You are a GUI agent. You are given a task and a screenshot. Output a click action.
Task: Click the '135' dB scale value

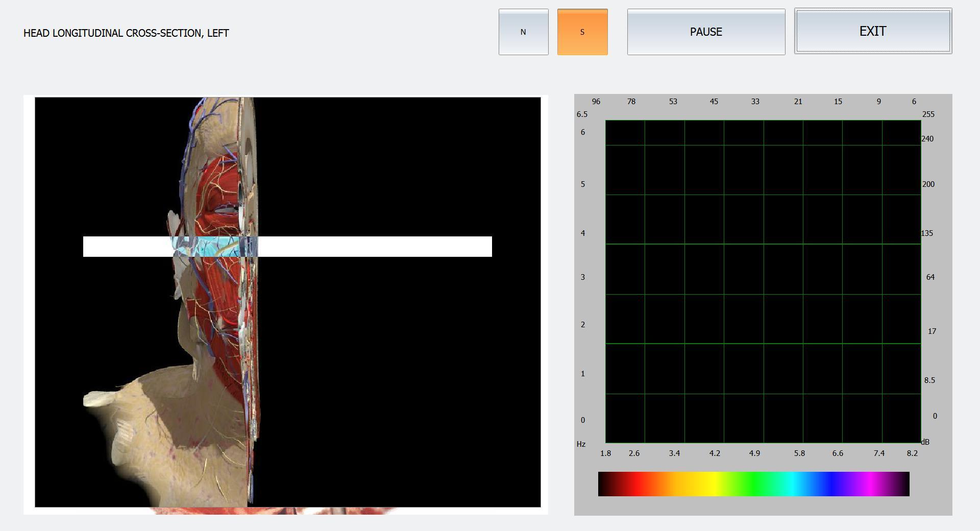click(927, 233)
